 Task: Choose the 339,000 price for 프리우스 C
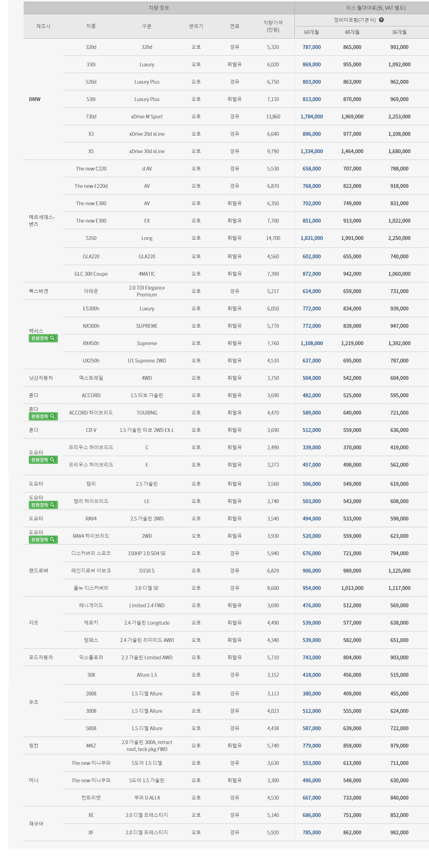tap(311, 448)
